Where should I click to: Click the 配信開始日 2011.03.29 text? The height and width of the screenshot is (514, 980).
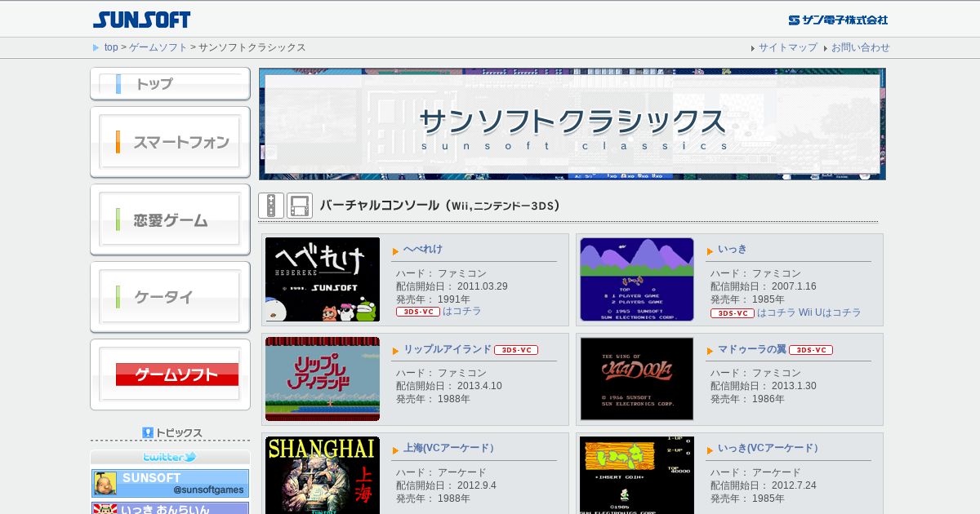point(452,286)
